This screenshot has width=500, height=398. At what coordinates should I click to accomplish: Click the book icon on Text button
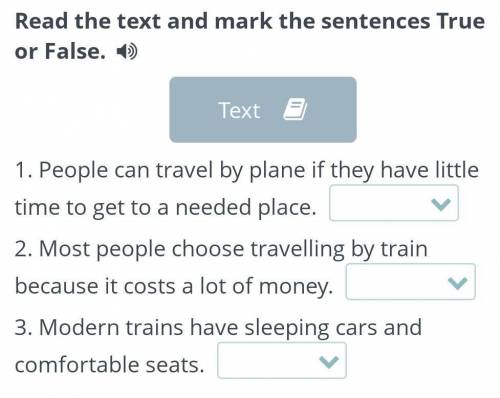[x=295, y=109]
